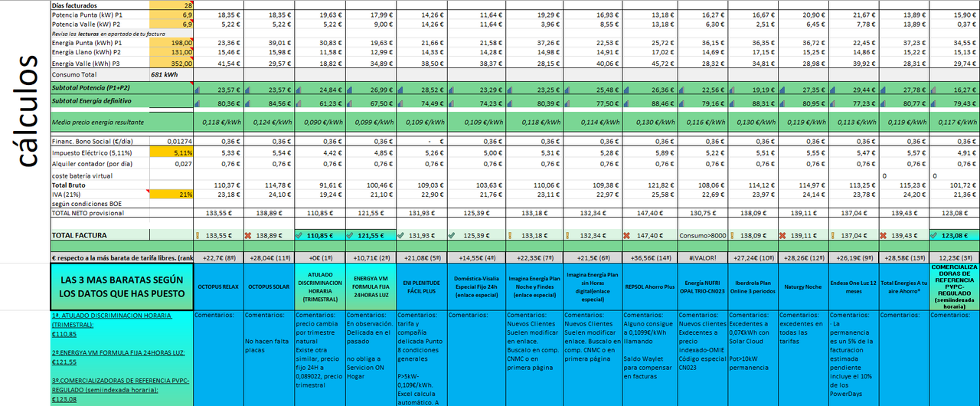Click the exclamation icon beside total 133,18 €

(511, 236)
